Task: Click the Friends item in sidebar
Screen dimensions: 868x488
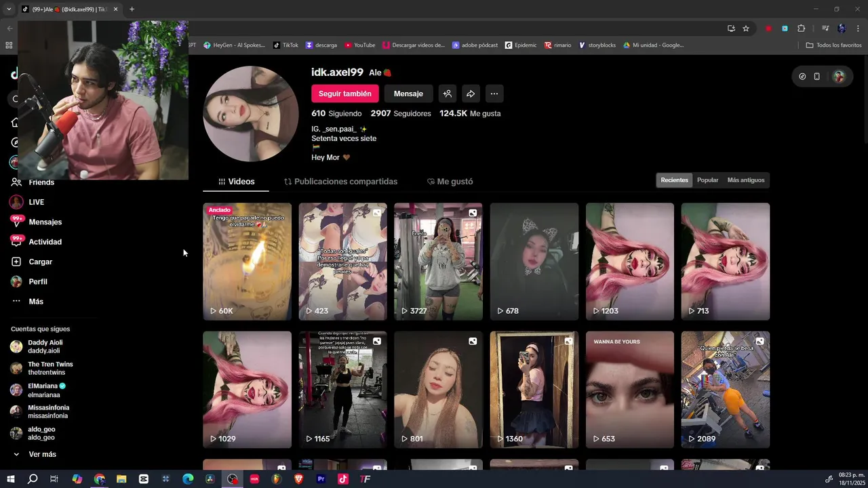Action: 41,182
